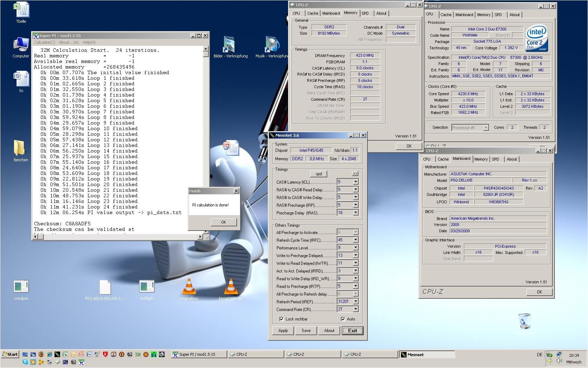588x368 pixels.
Task: Open the Command Rate (CR) dropdown in MemSet
Action: pyautogui.click(x=356, y=309)
